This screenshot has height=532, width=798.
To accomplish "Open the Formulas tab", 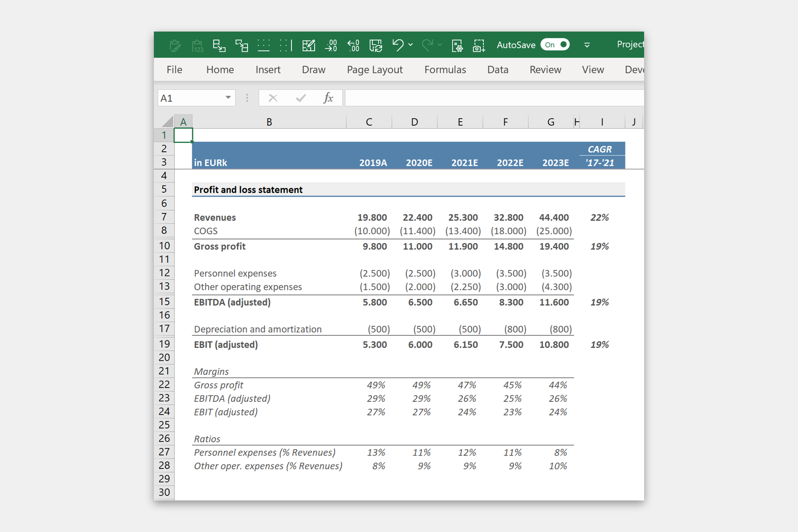I will (x=445, y=70).
